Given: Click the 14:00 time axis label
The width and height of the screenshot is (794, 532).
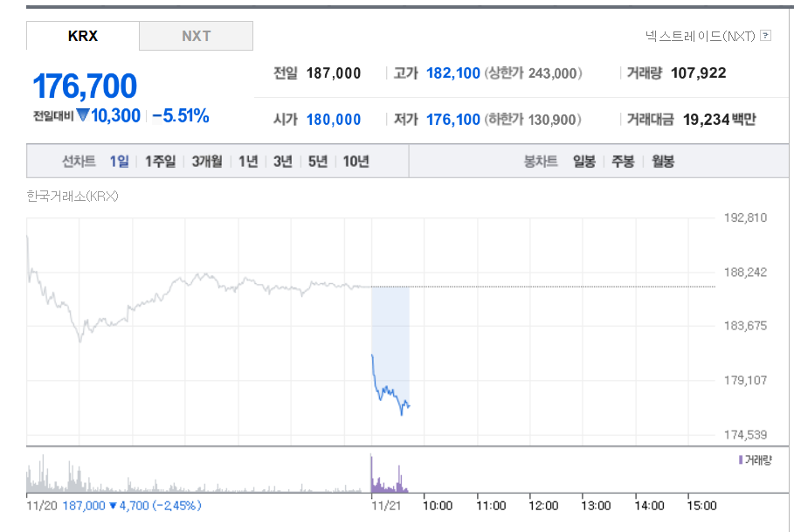Looking at the screenshot, I should click(650, 506).
